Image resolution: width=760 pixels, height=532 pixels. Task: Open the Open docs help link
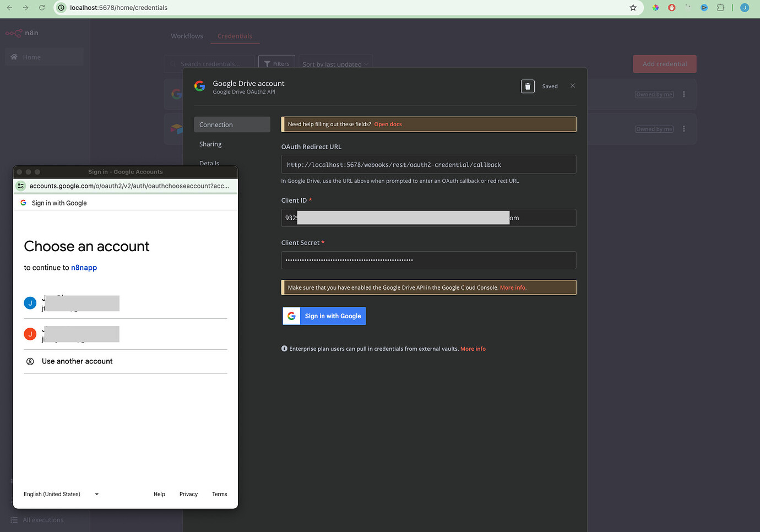tap(388, 124)
